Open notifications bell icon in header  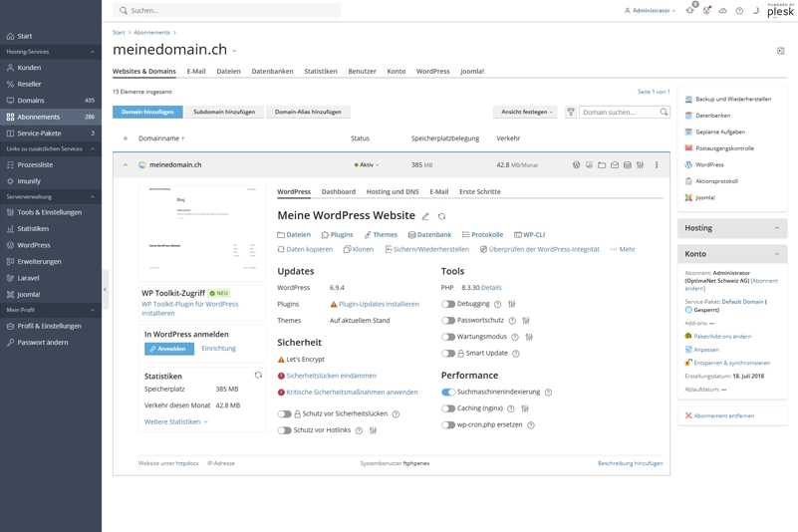coord(690,10)
